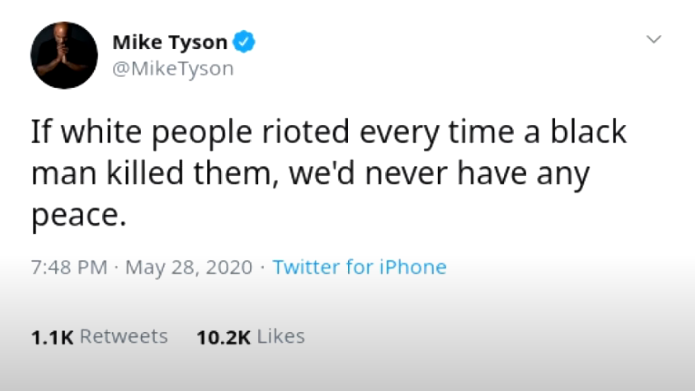Click the tweet line starting "man killed them"
The image size is (695, 391).
click(310, 173)
